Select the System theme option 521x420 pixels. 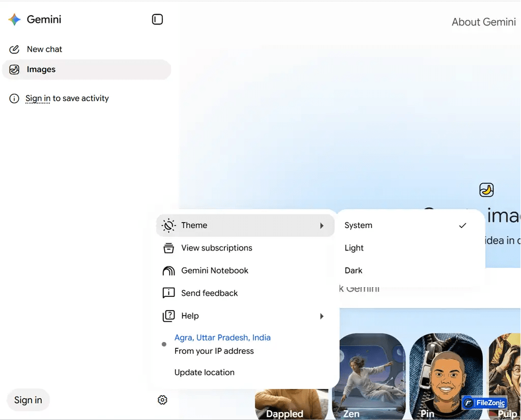pos(406,226)
